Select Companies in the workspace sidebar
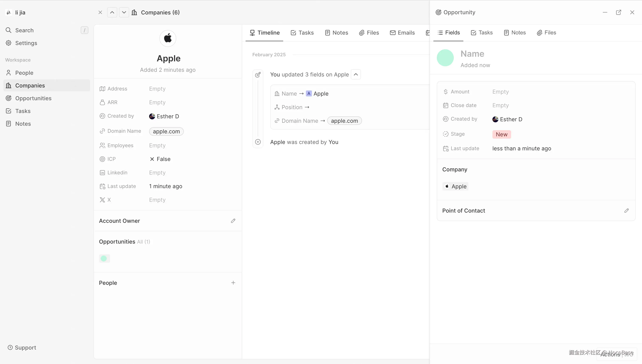Screen dimensions: 642x364 [x=47, y=86]
